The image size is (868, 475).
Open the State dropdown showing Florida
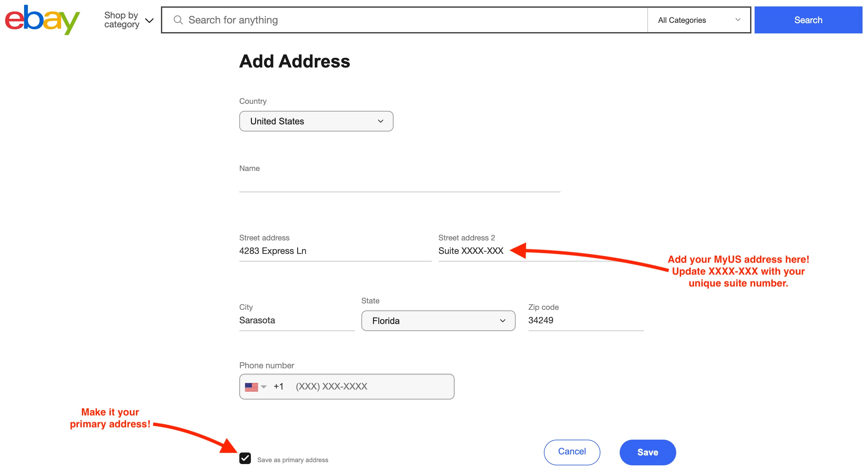point(438,320)
